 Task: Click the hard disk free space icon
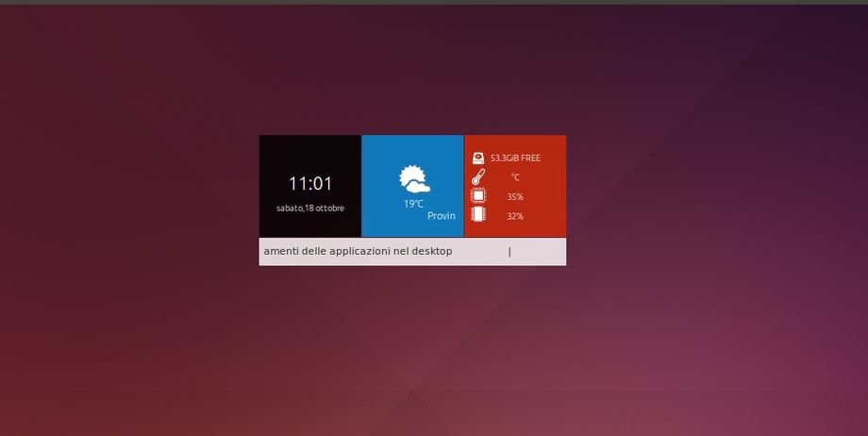click(x=478, y=159)
